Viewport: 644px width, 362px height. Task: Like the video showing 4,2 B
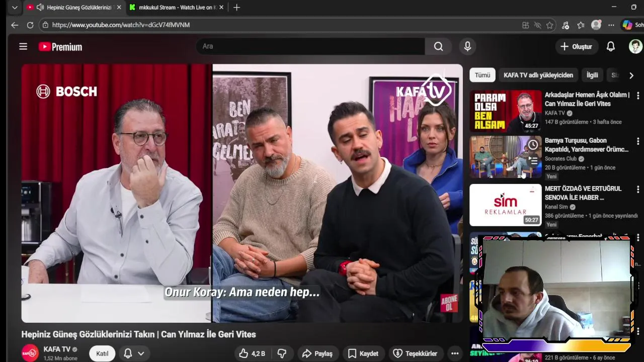point(252,353)
